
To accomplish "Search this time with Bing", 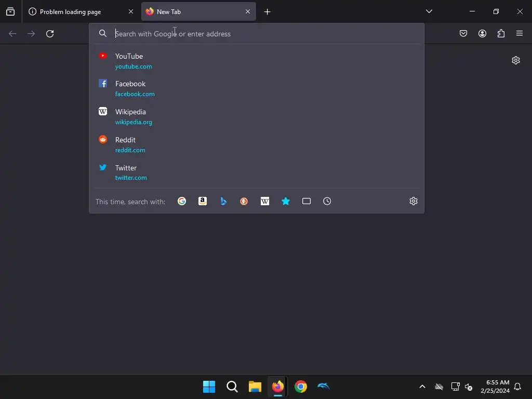I will (223, 201).
